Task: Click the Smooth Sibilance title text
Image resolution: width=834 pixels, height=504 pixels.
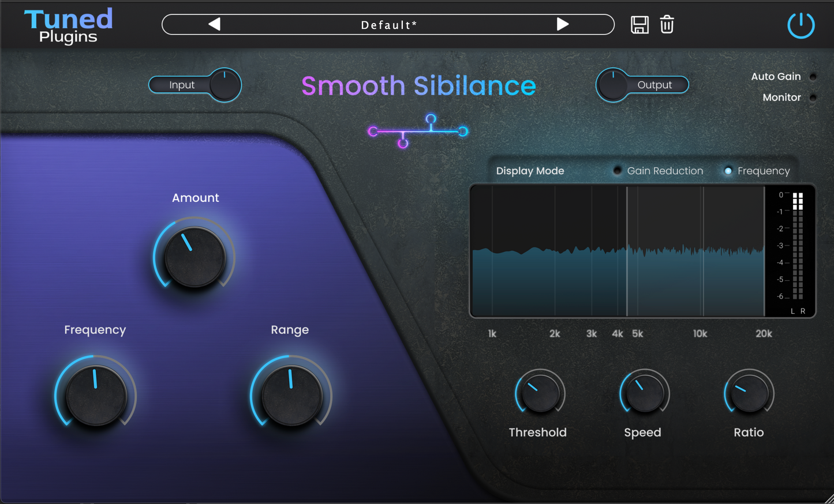Action: tap(418, 85)
